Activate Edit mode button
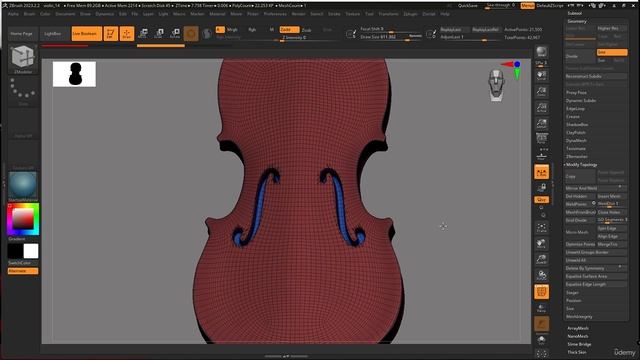The width and height of the screenshot is (640, 360). (x=111, y=33)
